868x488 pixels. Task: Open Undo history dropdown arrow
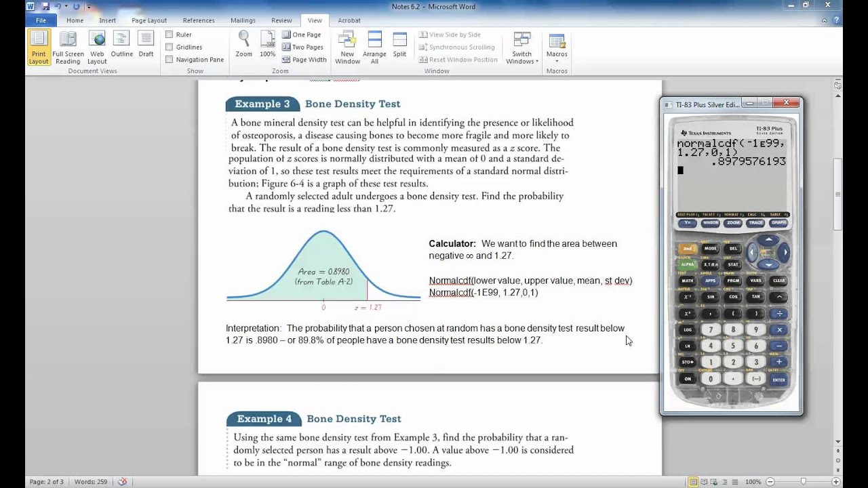point(66,6)
